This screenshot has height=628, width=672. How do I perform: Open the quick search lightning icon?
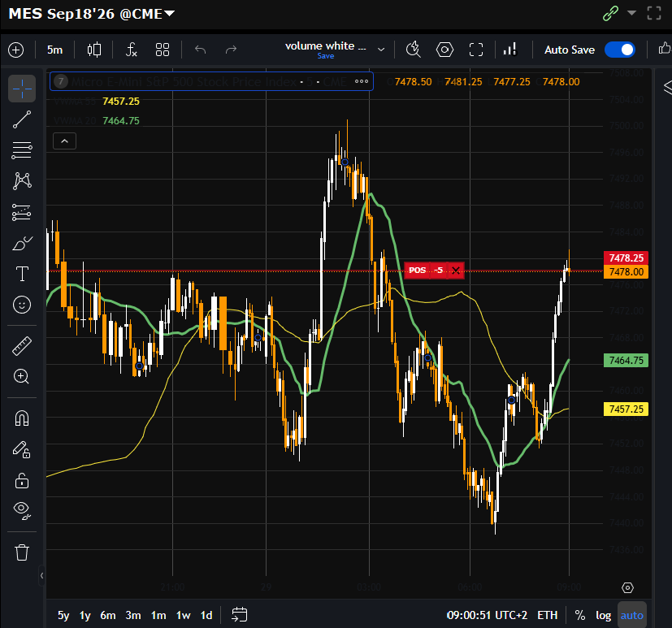pyautogui.click(x=413, y=50)
